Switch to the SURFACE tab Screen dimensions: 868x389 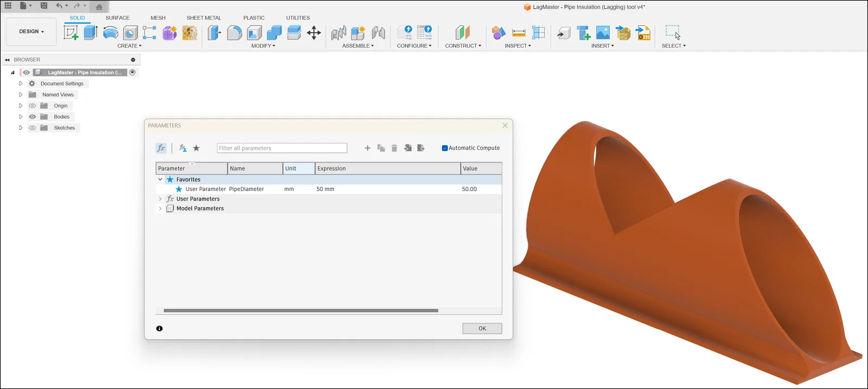(x=117, y=18)
